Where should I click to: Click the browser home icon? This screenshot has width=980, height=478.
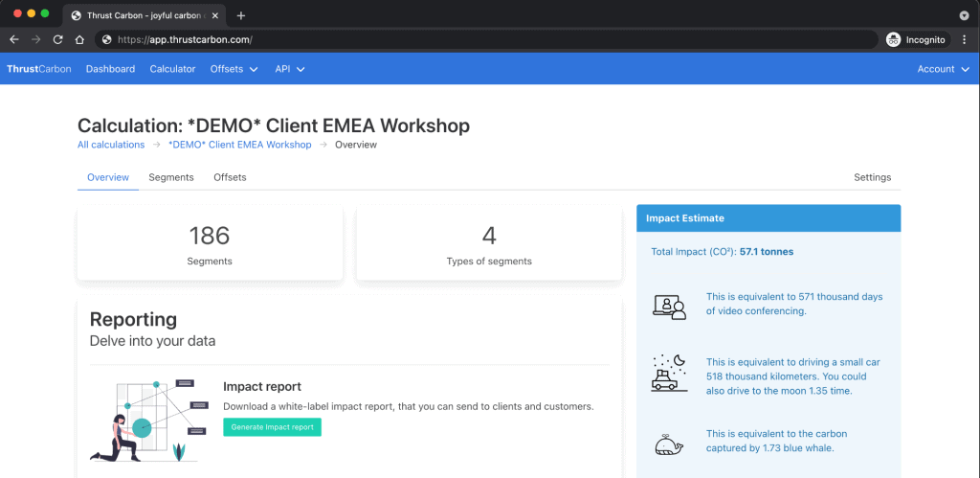coord(79,39)
